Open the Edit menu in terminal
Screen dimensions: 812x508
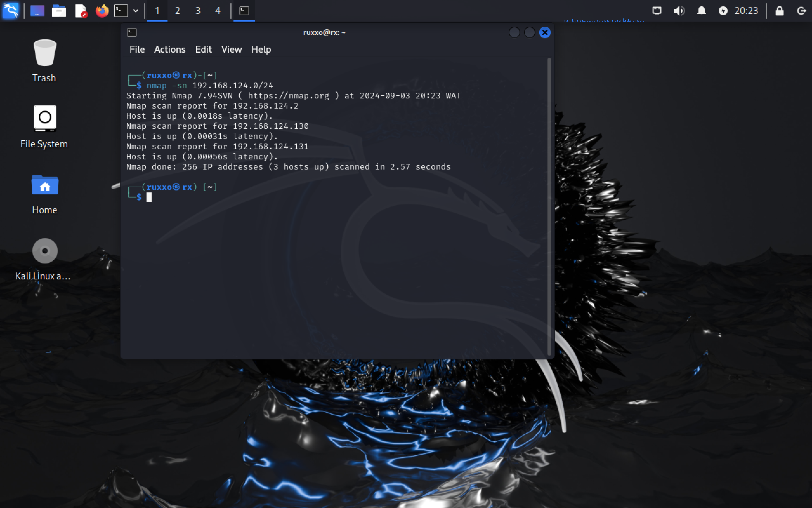tap(203, 50)
